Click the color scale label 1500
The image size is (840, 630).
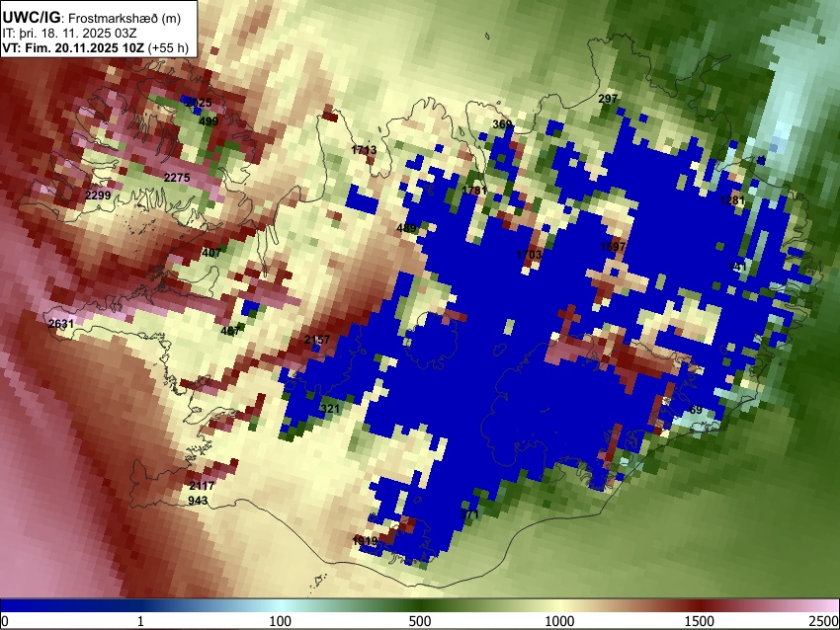coord(700,621)
